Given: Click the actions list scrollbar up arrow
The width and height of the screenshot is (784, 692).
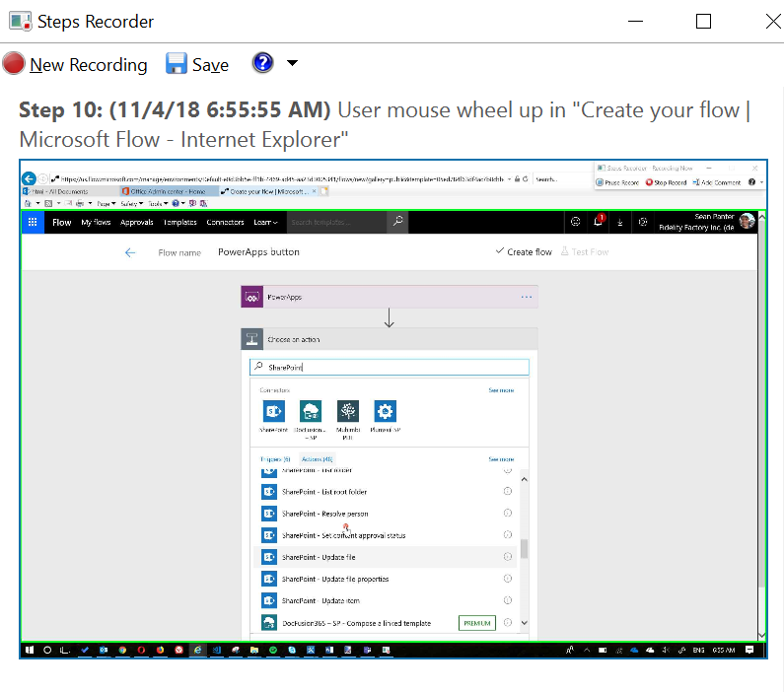Looking at the screenshot, I should 525,479.
